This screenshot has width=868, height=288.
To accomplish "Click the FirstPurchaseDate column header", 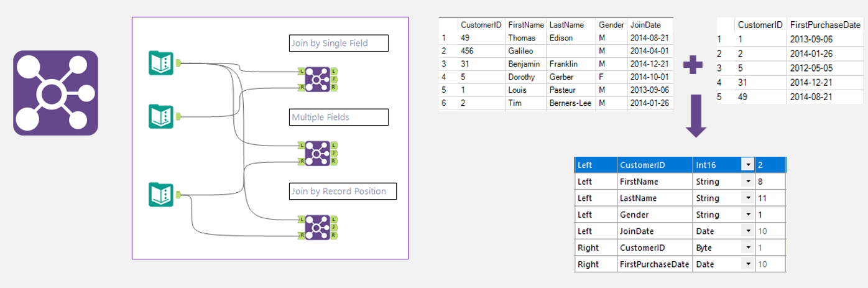I will pos(824,26).
